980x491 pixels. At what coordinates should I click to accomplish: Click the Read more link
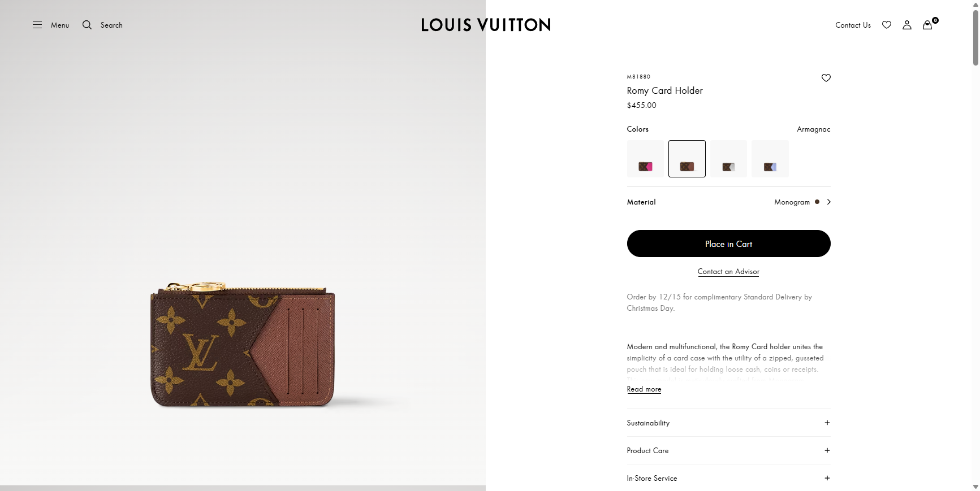click(x=644, y=389)
